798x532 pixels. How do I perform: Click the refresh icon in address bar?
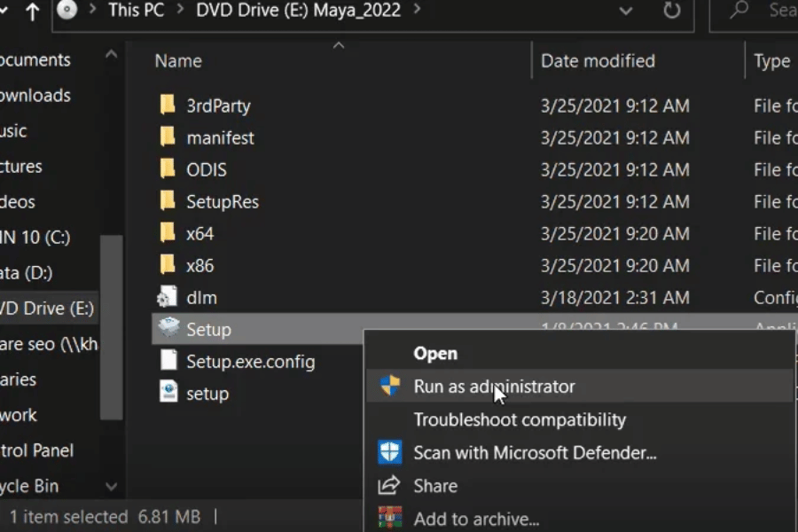pos(672,12)
